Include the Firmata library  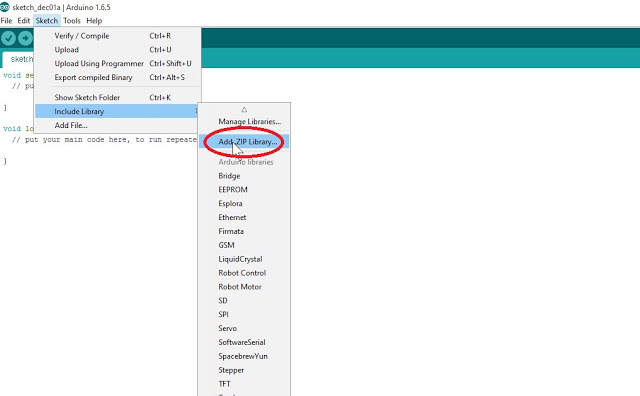point(244,231)
